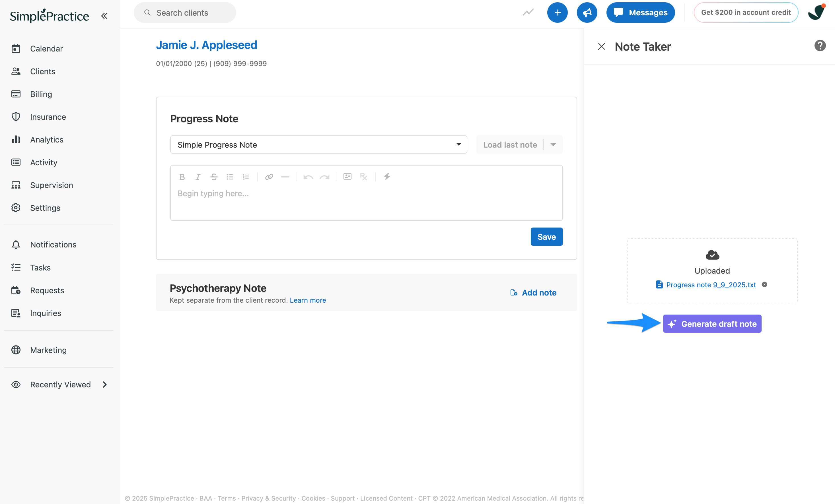Select the bold formatting icon
This screenshot has height=504, width=835.
point(182,176)
